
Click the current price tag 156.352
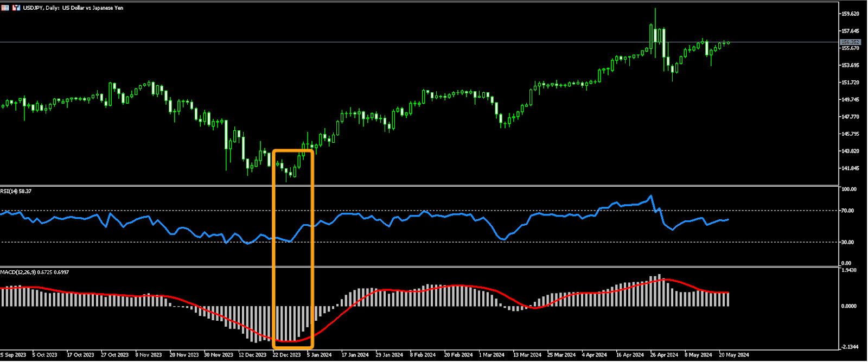point(850,42)
